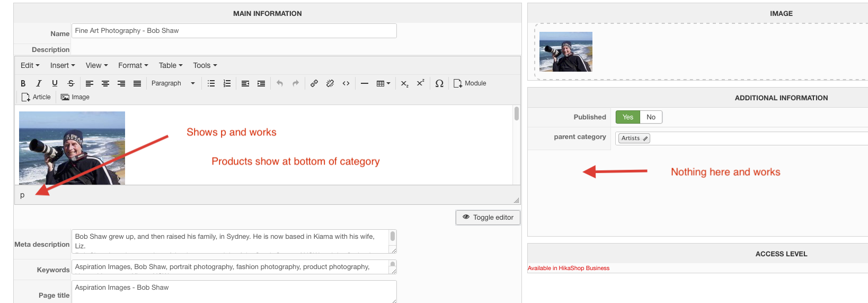Set Published to No

point(651,117)
